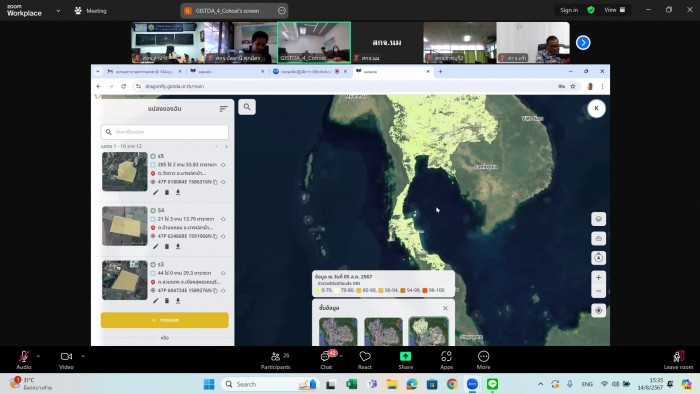Expand Video options arrow
The height and width of the screenshot is (394, 700).
point(83,356)
